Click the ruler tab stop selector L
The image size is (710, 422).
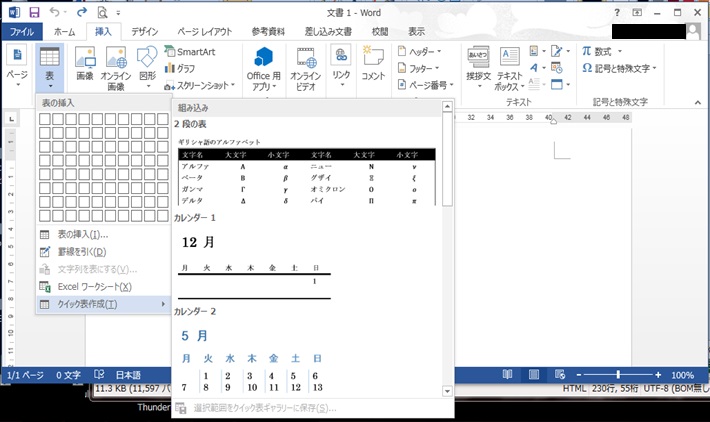click(x=12, y=119)
